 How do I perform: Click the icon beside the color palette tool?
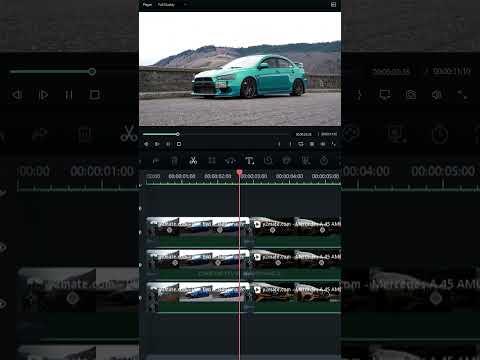coord(306,161)
